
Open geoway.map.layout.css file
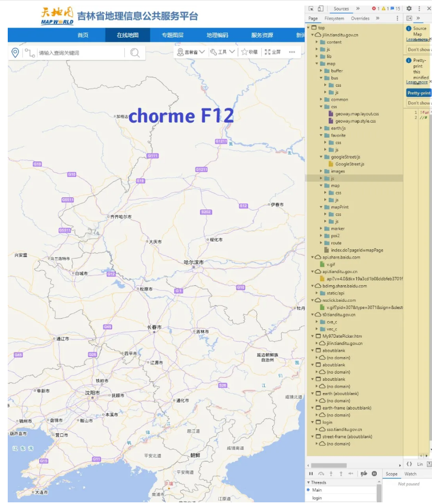pos(357,114)
